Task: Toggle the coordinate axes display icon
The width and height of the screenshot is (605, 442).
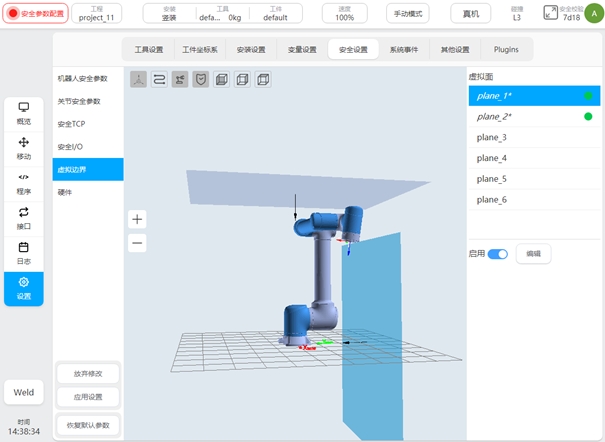Action: pos(138,80)
